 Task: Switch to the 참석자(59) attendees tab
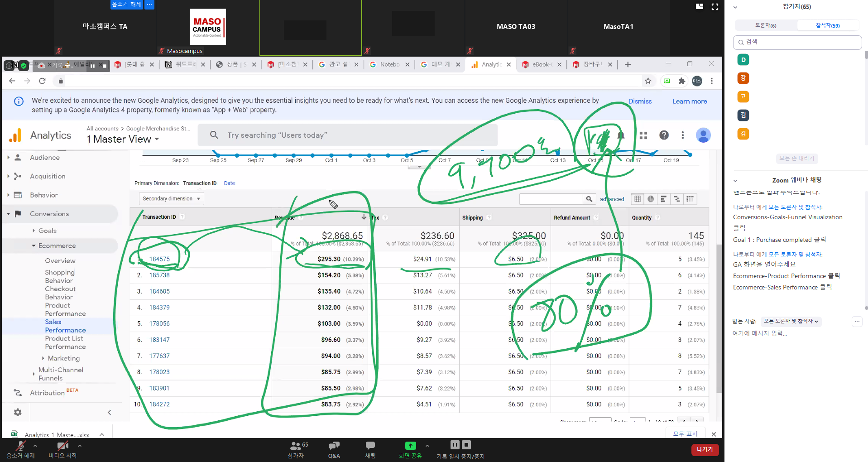click(827, 25)
